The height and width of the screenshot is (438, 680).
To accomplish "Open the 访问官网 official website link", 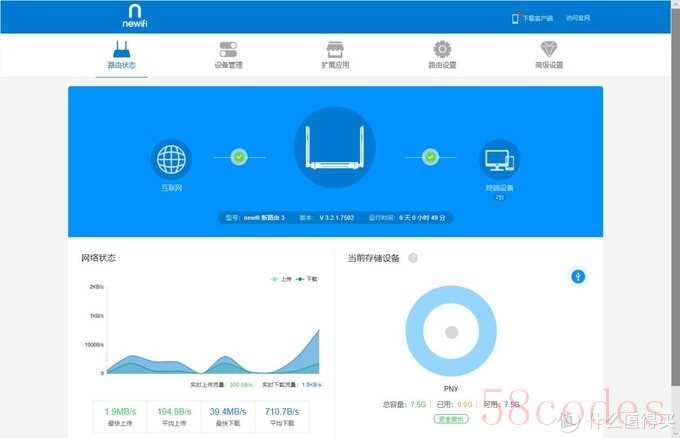I will pyautogui.click(x=578, y=18).
